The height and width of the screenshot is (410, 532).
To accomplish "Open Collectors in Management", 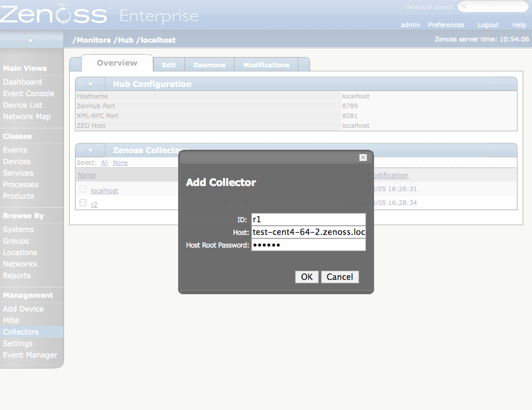I will [x=21, y=332].
